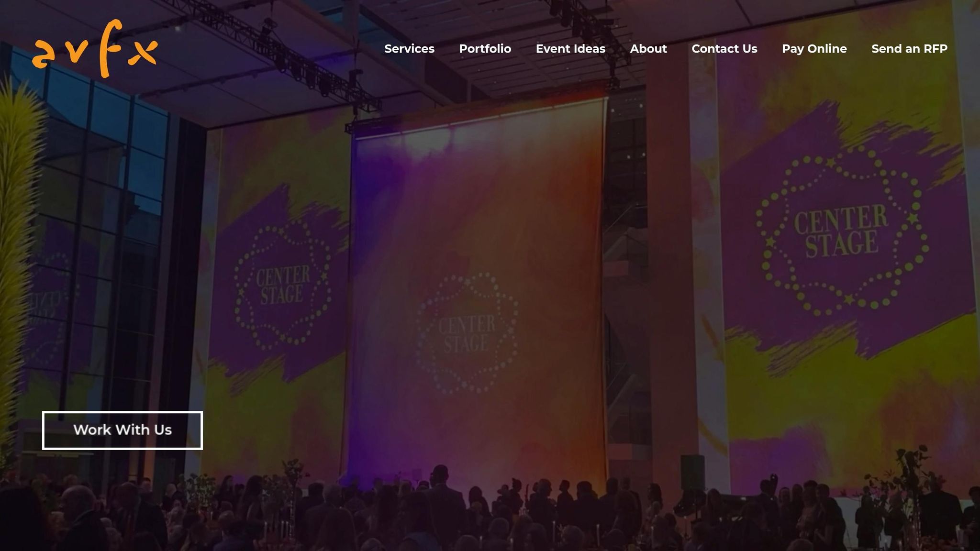This screenshot has height=551, width=980.
Task: Go to the Portfolio page
Action: click(x=485, y=49)
